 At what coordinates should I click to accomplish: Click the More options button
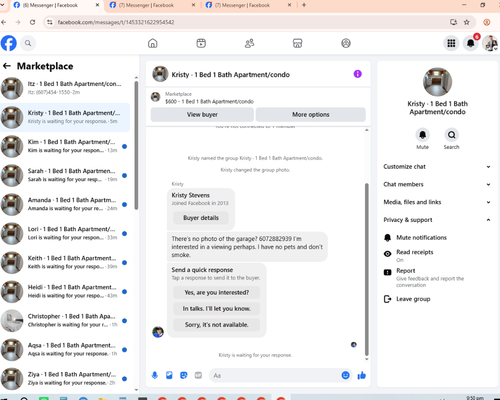(311, 115)
